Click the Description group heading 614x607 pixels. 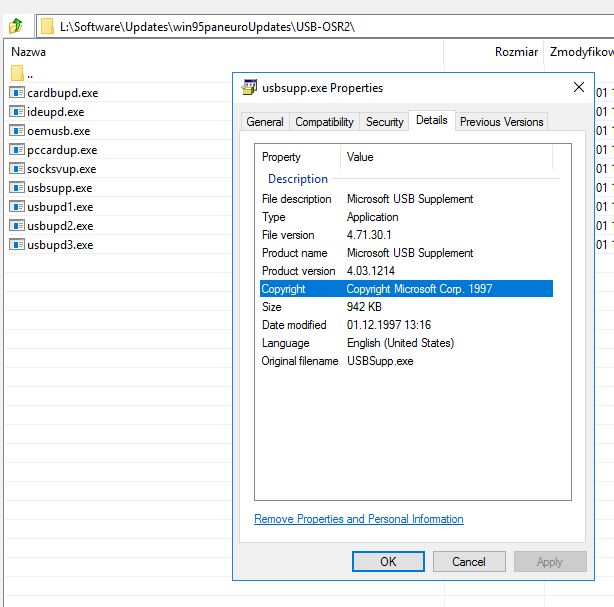pyautogui.click(x=298, y=179)
